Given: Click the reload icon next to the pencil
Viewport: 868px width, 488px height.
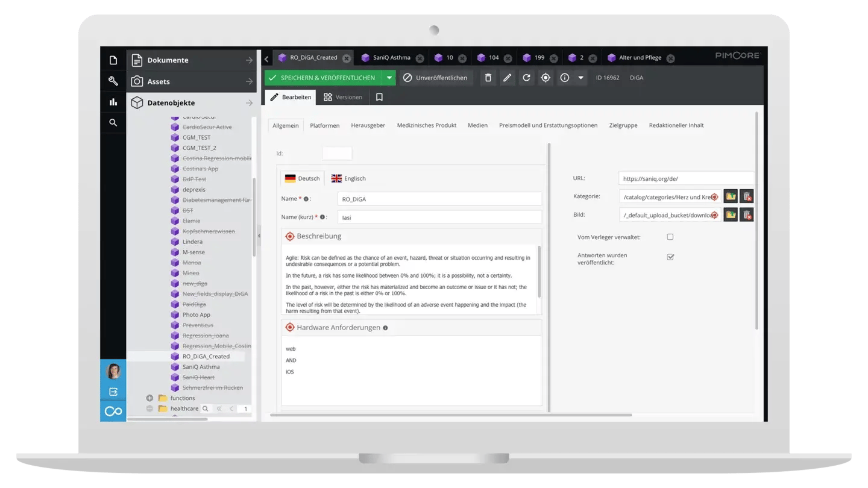Looking at the screenshot, I should 526,77.
